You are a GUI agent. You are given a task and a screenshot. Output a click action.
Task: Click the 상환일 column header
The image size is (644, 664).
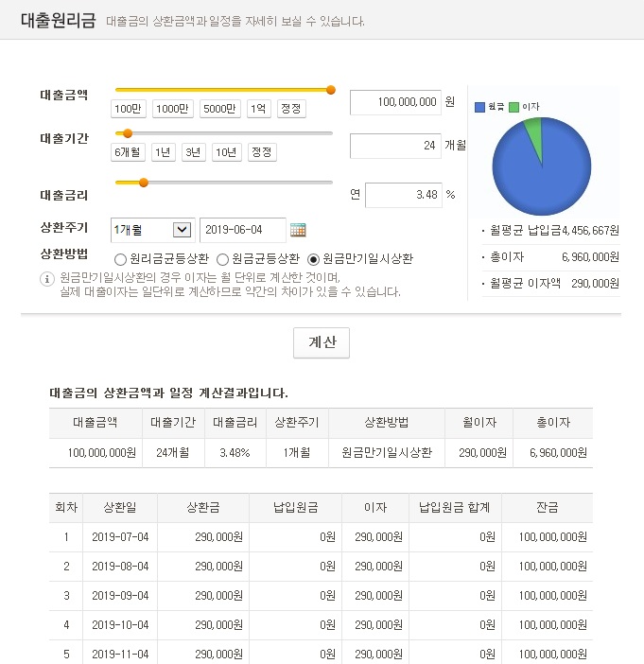(120, 507)
